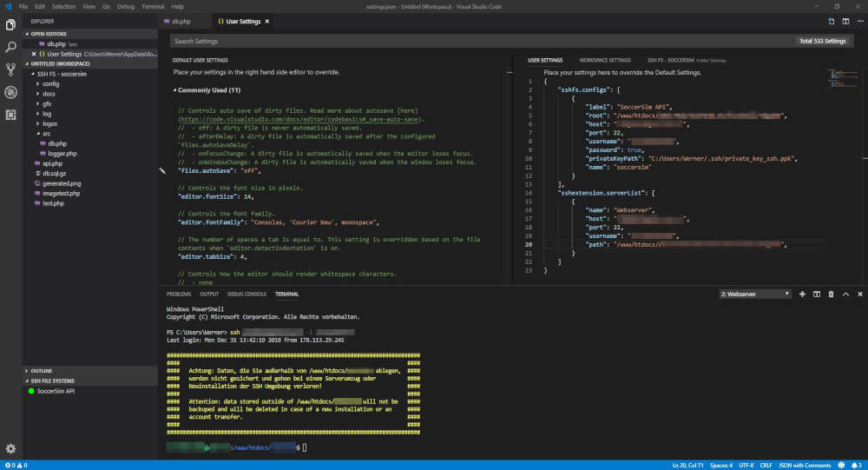Open Source Control view
The height and width of the screenshot is (470, 868).
[x=10, y=70]
